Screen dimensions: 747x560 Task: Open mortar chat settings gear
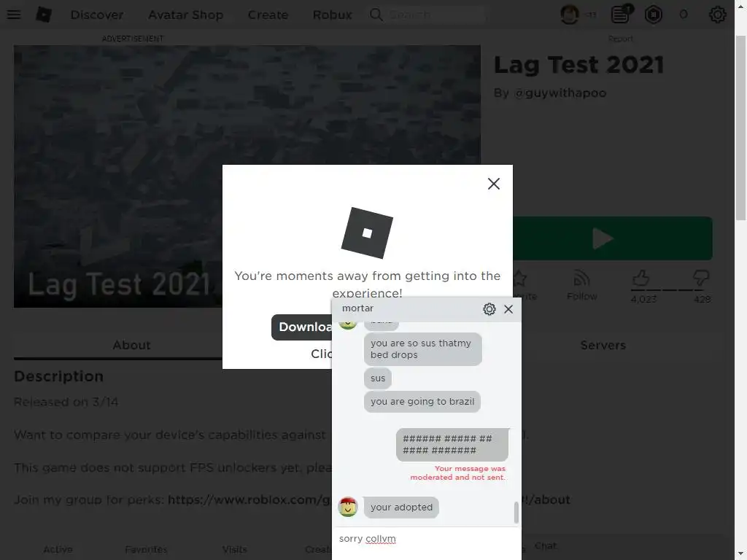pyautogui.click(x=489, y=309)
